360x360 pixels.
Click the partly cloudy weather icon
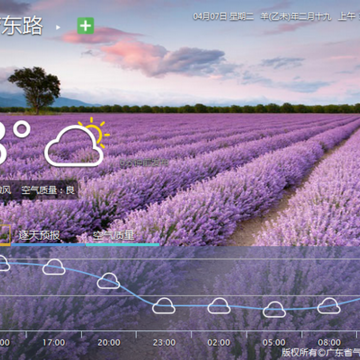click(77, 142)
